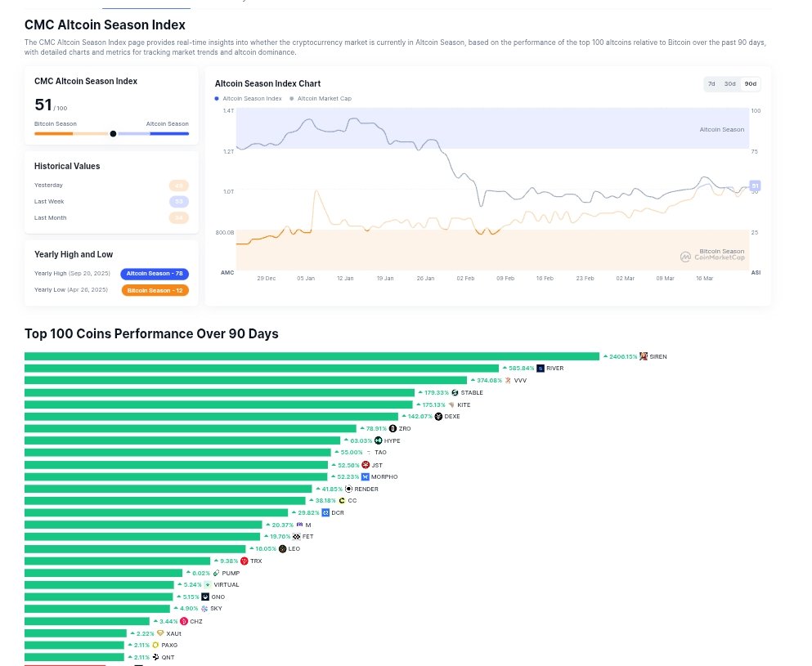Click the SIREN performance bar
The height and width of the screenshot is (666, 812).
(x=312, y=356)
